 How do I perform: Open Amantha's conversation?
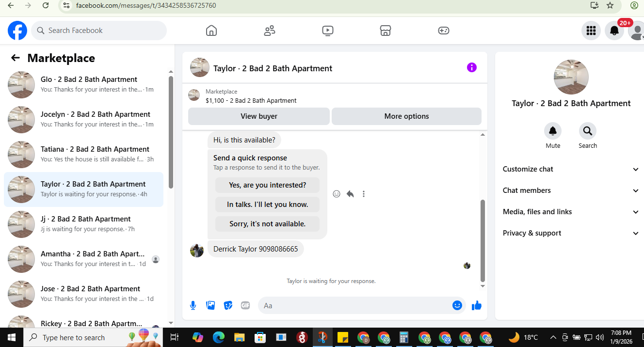pyautogui.click(x=83, y=259)
